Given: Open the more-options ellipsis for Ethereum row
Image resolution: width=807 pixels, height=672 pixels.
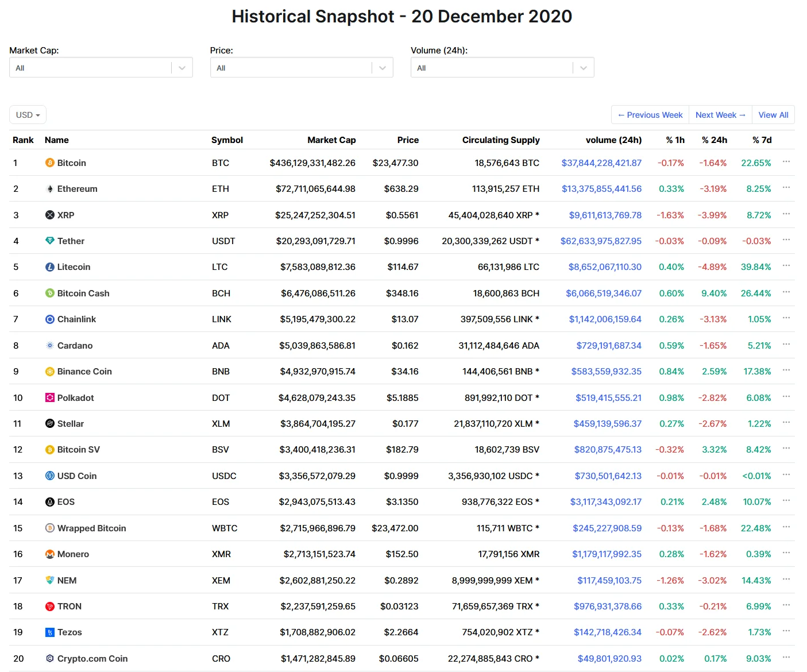Looking at the screenshot, I should tap(786, 188).
